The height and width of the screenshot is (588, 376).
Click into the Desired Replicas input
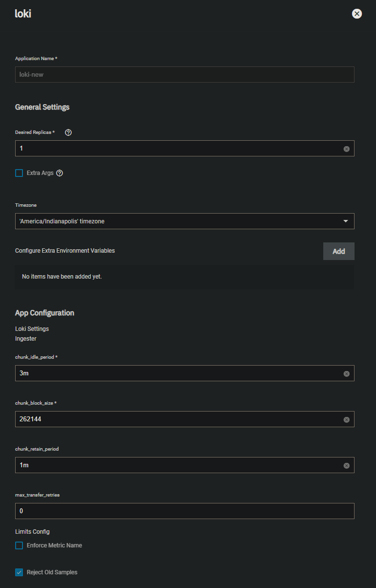coord(179,149)
